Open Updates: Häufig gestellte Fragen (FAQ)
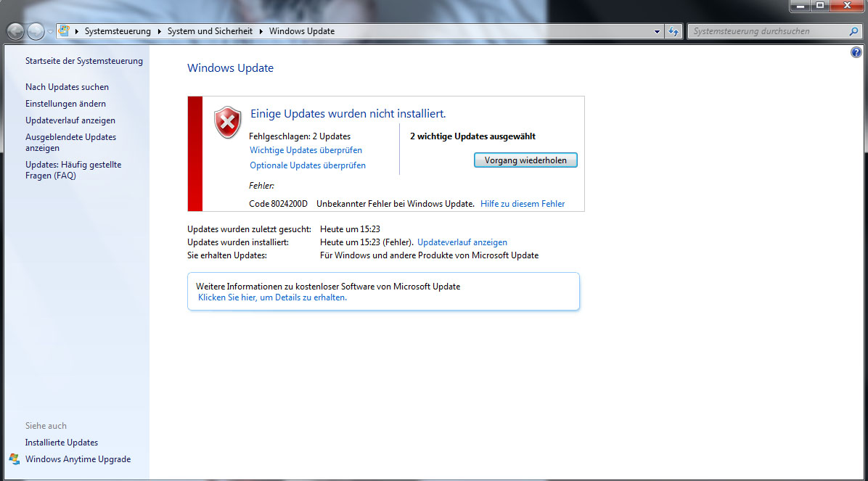The width and height of the screenshot is (868, 481). 73,170
